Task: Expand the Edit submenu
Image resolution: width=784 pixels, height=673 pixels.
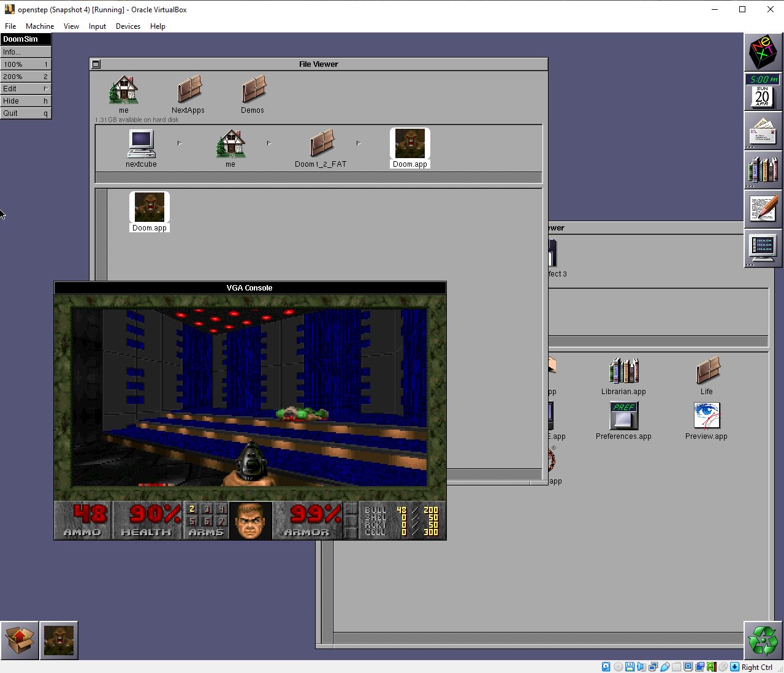Action: tap(26, 89)
